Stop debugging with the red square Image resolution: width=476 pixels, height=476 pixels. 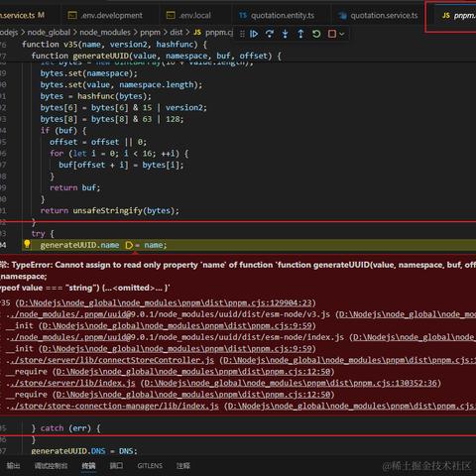(x=332, y=34)
